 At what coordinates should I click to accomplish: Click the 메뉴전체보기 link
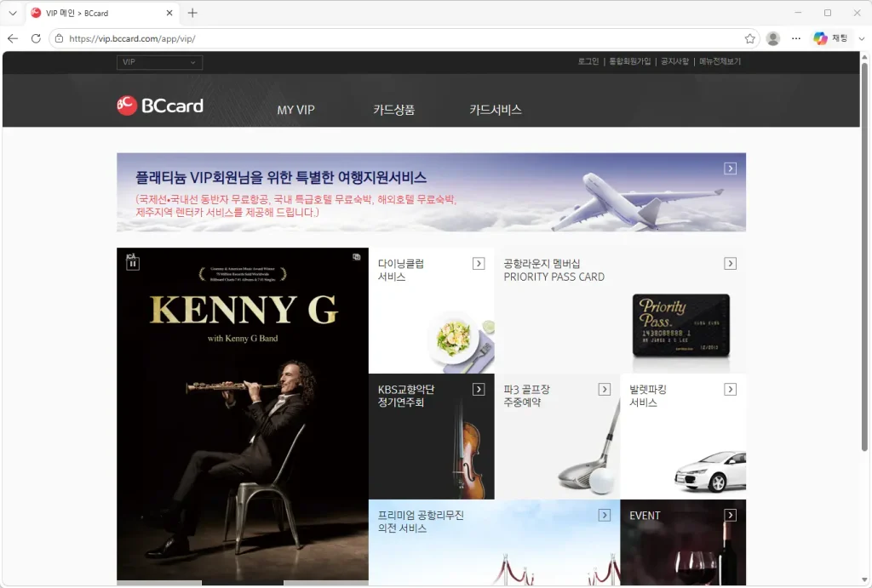point(720,61)
